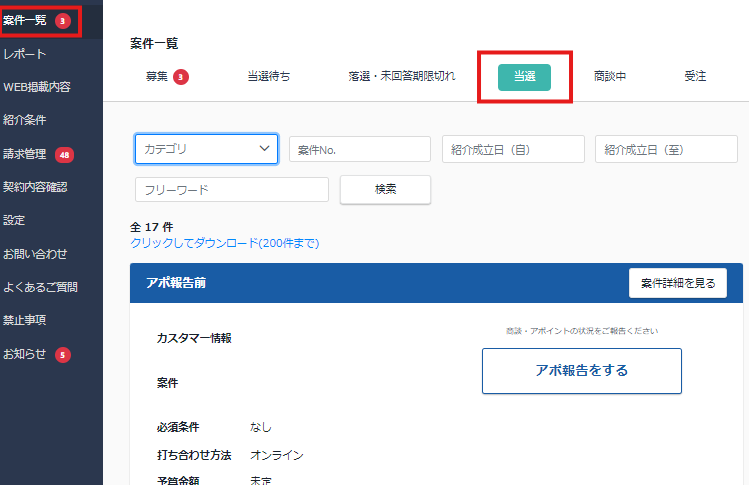Open よくあるご質問 sidebar item
This screenshot has height=485, width=749.
point(41,287)
